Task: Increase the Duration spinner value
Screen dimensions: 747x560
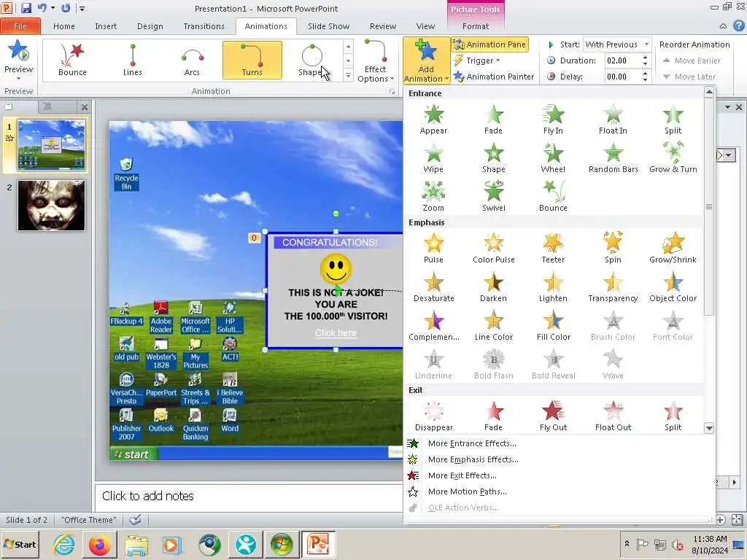Action: [x=645, y=58]
